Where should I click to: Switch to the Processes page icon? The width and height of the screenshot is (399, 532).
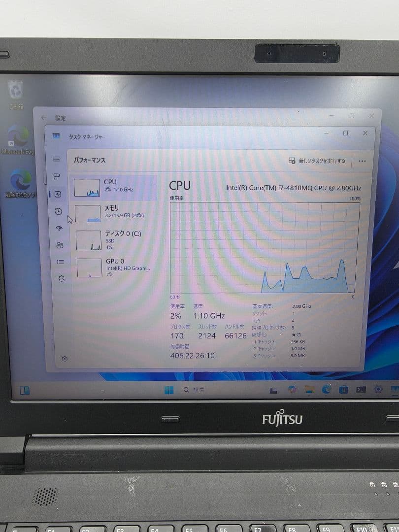coord(57,176)
